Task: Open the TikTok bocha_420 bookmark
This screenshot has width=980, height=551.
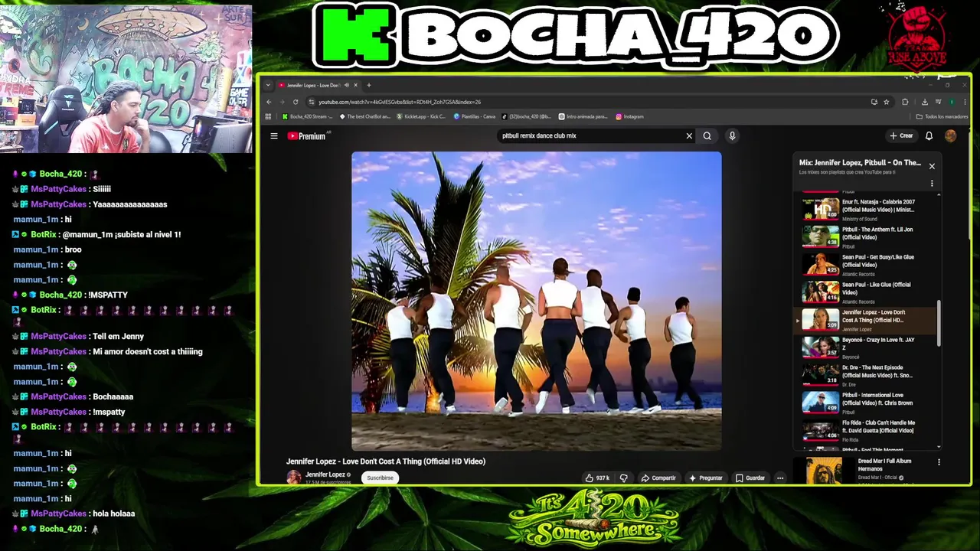Action: (x=527, y=117)
